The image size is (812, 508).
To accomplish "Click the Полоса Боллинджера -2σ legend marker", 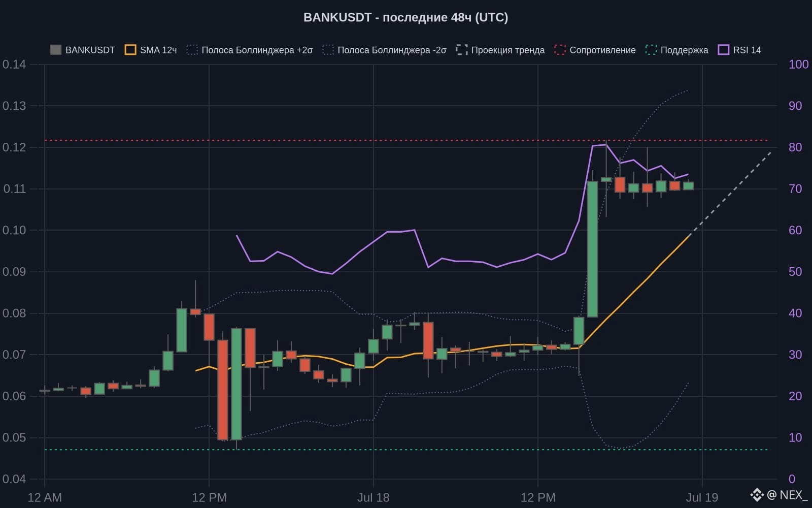I will [328, 50].
